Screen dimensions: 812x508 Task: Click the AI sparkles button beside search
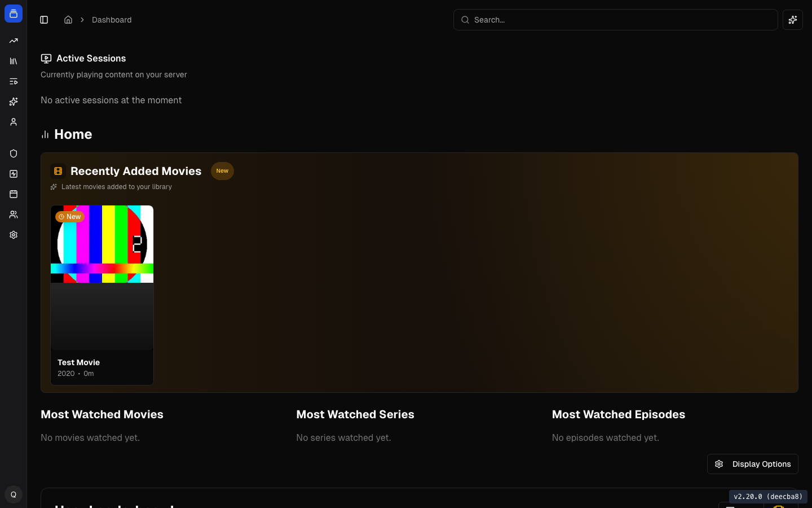(x=793, y=20)
